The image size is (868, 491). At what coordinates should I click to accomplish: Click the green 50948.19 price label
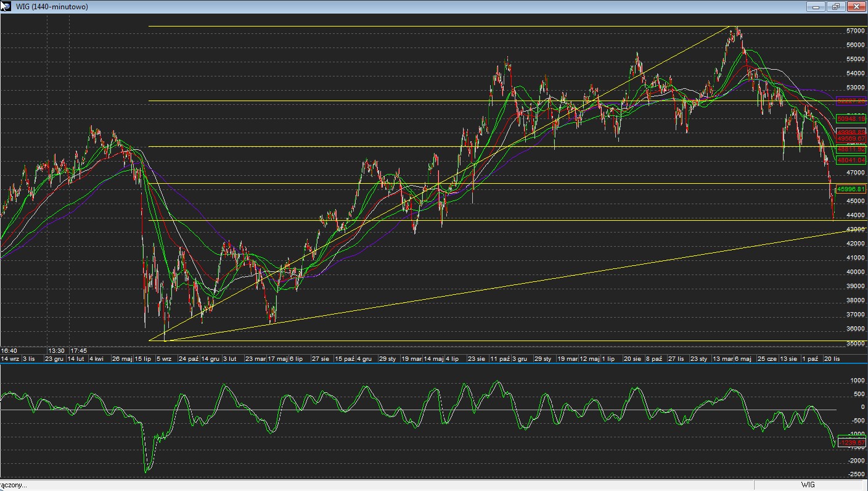pos(851,118)
